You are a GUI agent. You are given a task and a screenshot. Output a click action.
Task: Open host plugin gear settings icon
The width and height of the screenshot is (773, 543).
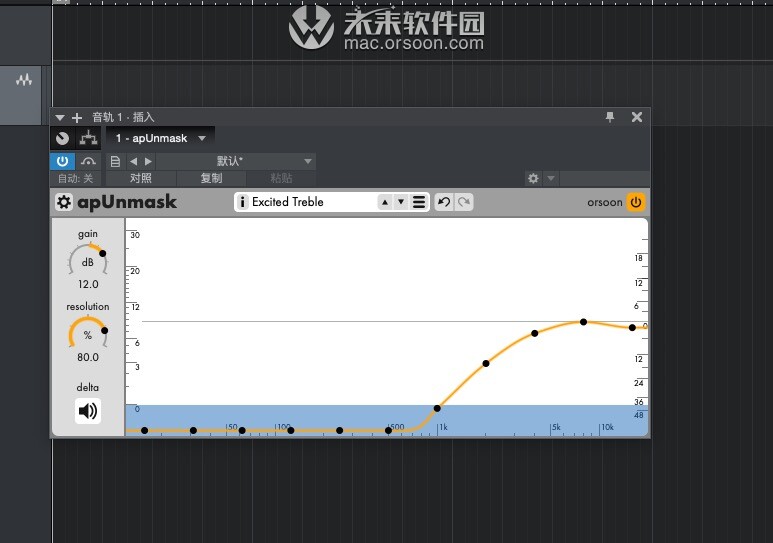533,178
